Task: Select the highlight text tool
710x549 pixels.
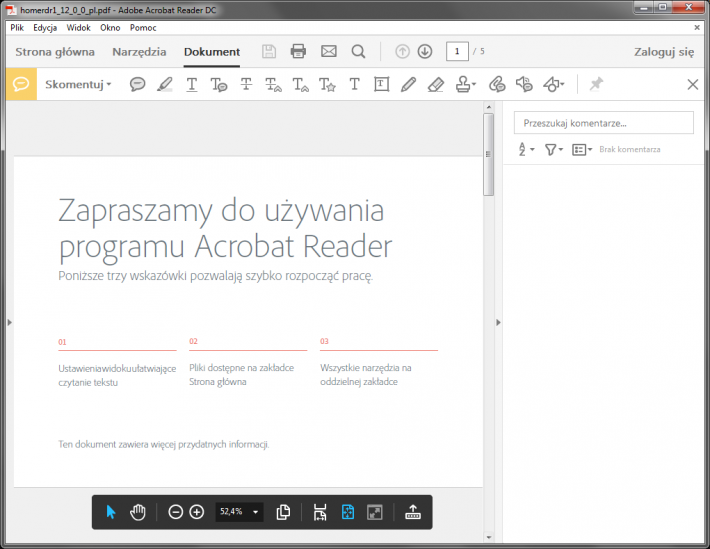Action: click(x=164, y=84)
